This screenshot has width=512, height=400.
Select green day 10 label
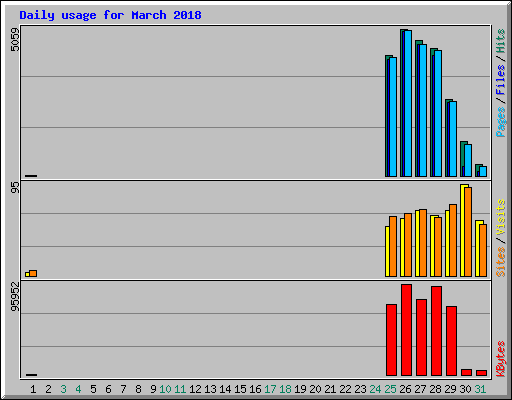pos(165,389)
